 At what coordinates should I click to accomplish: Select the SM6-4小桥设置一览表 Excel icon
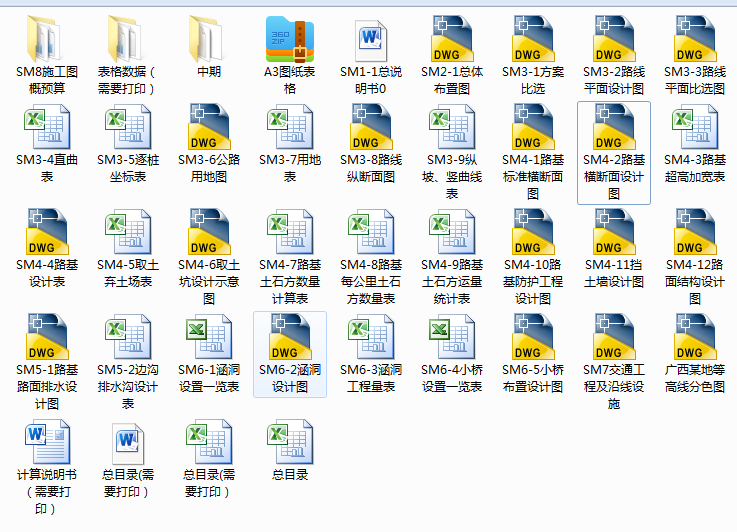[x=452, y=337]
